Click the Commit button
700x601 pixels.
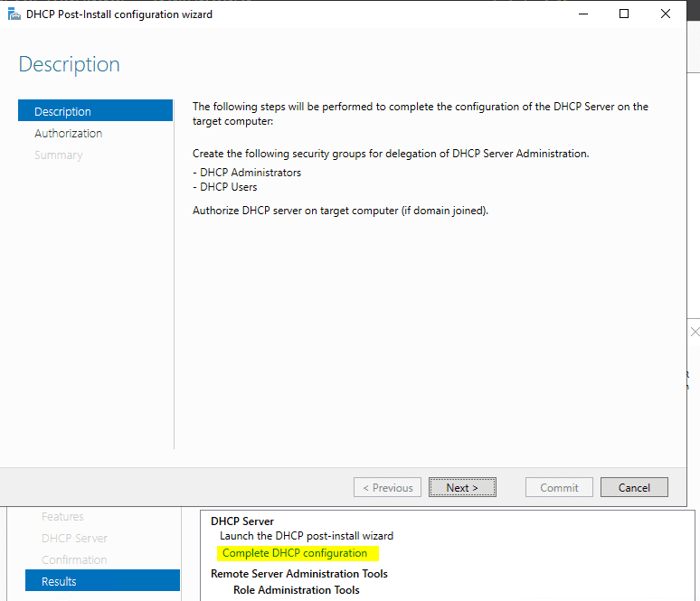(559, 487)
